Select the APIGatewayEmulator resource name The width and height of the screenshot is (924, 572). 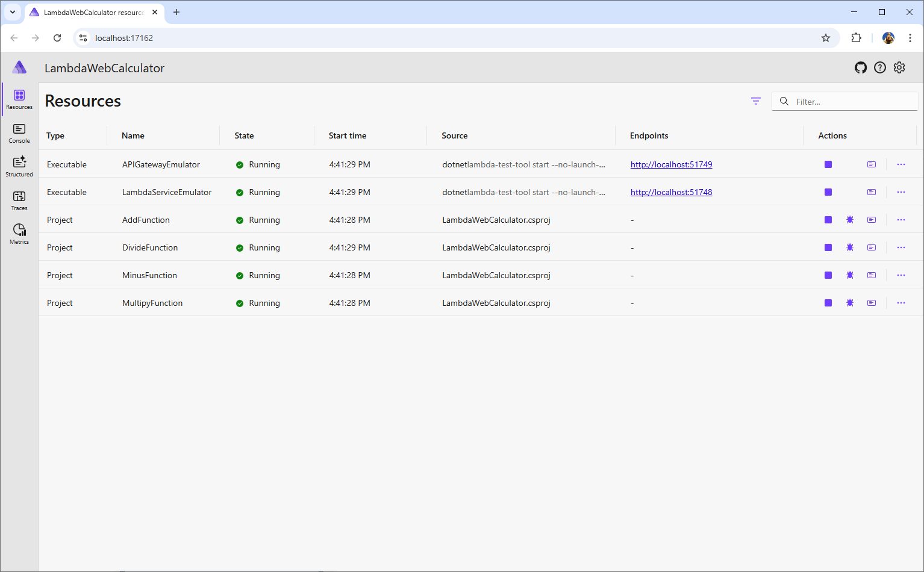tap(161, 164)
